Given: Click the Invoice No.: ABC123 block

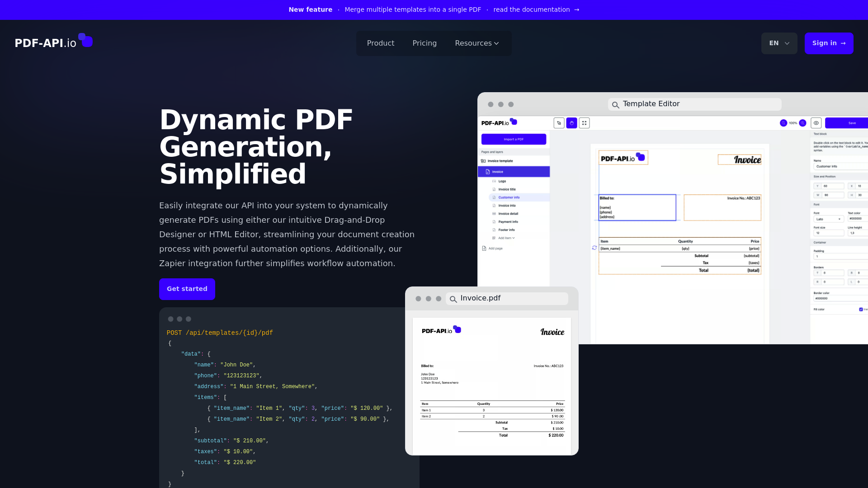Looking at the screenshot, I should click(722, 208).
